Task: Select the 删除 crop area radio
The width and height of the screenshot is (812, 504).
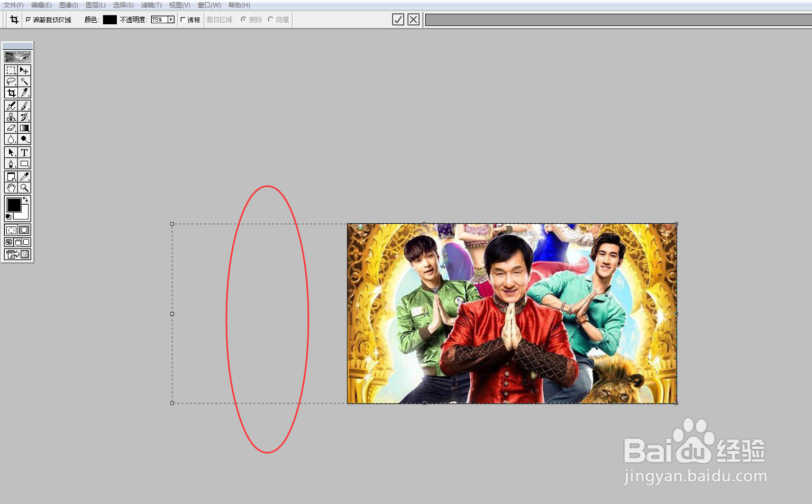Action: point(243,20)
